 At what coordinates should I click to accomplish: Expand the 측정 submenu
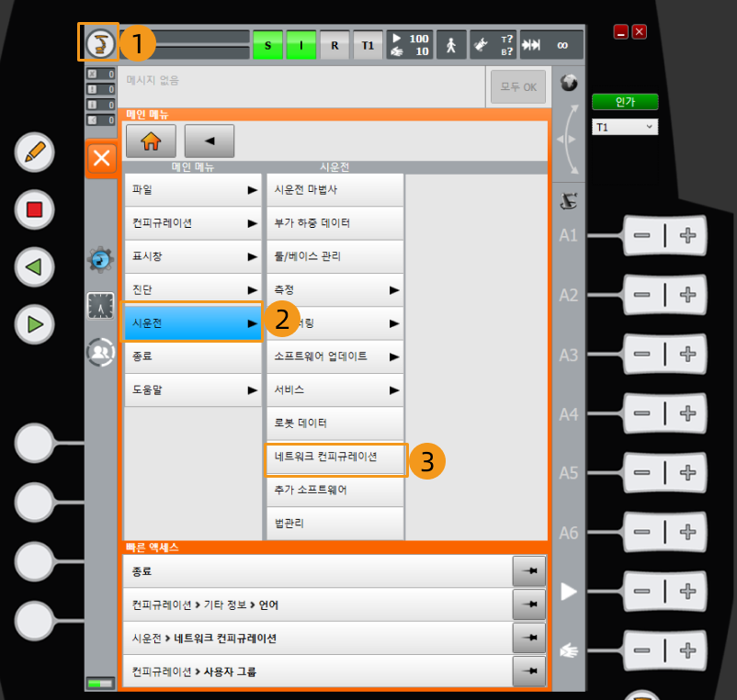pyautogui.click(x=335, y=290)
